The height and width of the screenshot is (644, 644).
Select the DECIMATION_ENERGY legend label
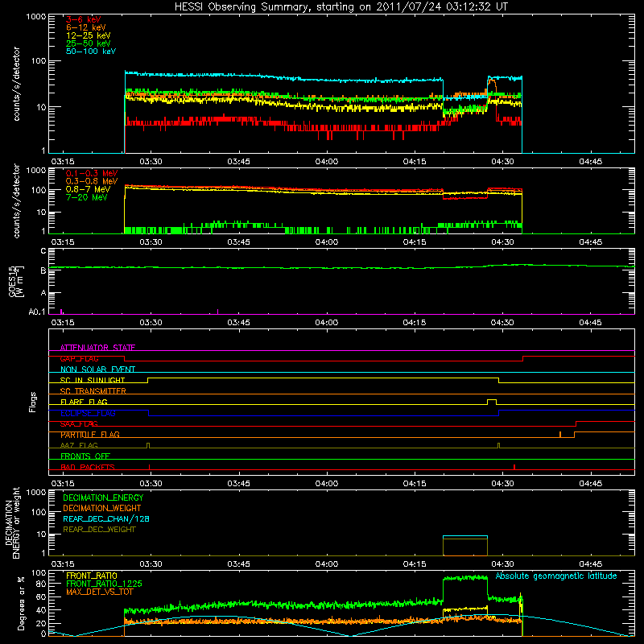tap(103, 497)
